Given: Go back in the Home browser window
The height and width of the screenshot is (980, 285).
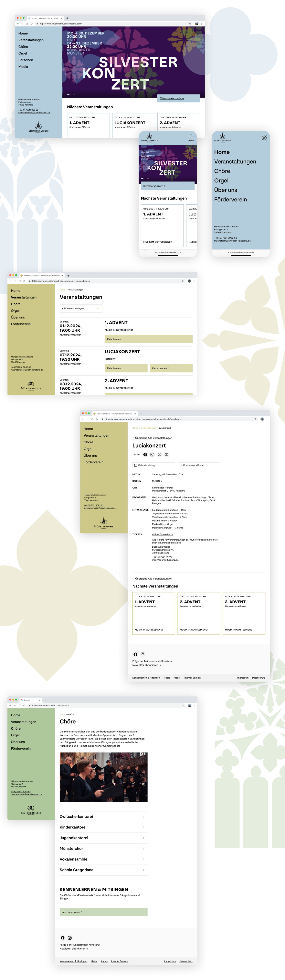Looking at the screenshot, I should click(17, 24).
